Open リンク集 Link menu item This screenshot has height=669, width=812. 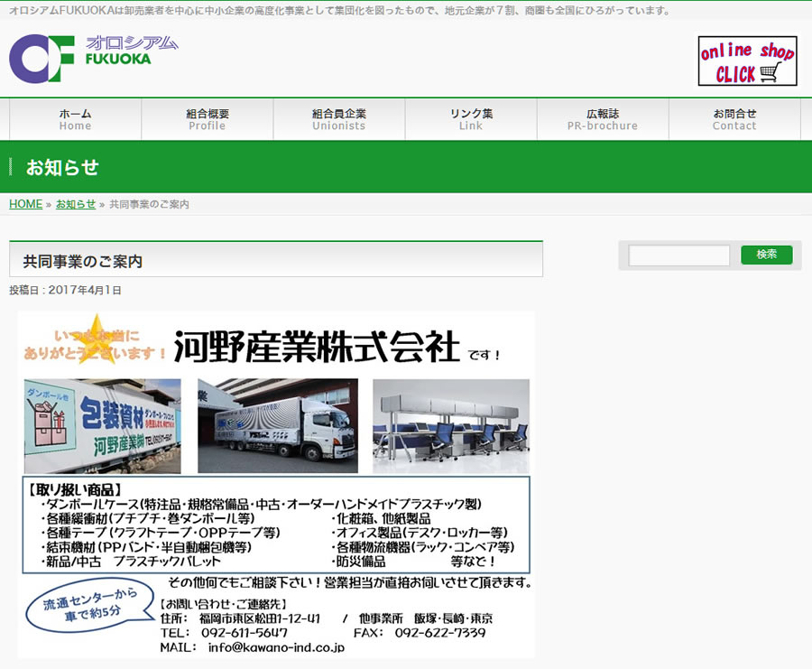tap(471, 119)
